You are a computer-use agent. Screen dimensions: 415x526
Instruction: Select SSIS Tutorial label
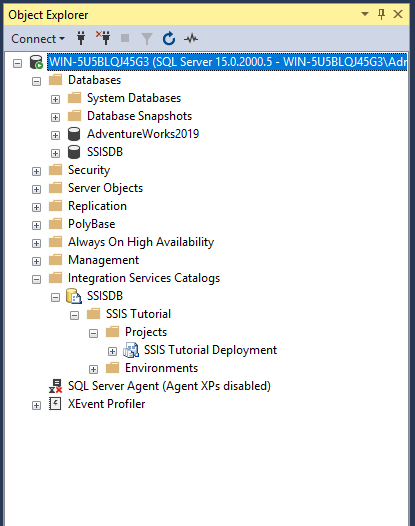[138, 314]
